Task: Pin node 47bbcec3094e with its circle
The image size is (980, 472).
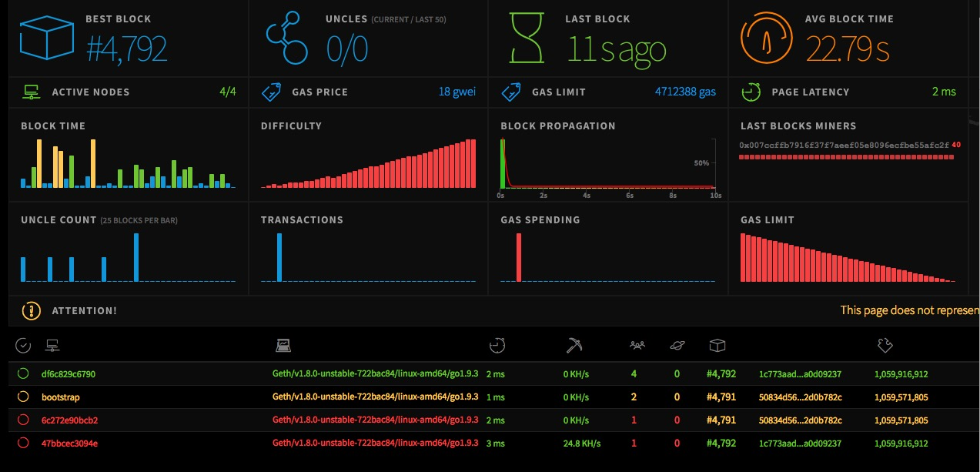Action: tap(23, 443)
